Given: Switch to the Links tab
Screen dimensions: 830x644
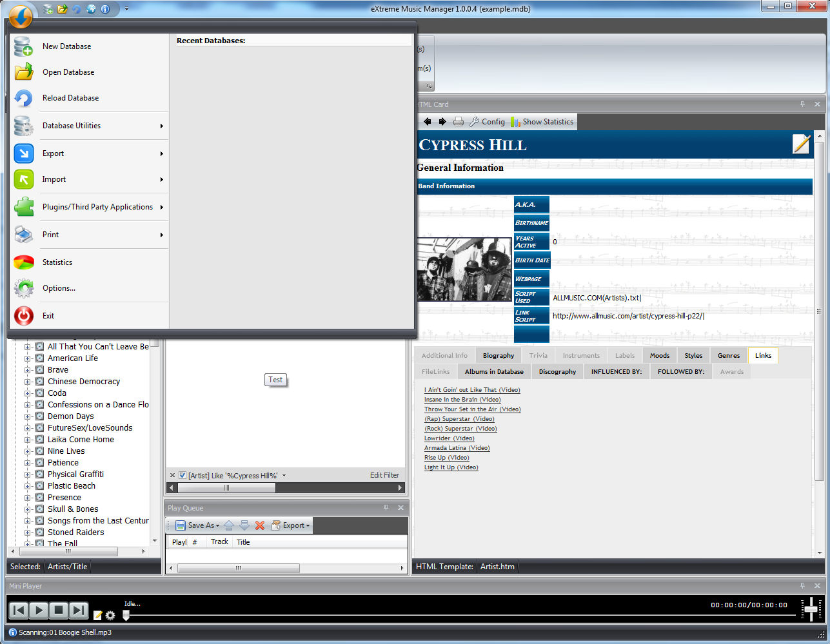Looking at the screenshot, I should [763, 355].
